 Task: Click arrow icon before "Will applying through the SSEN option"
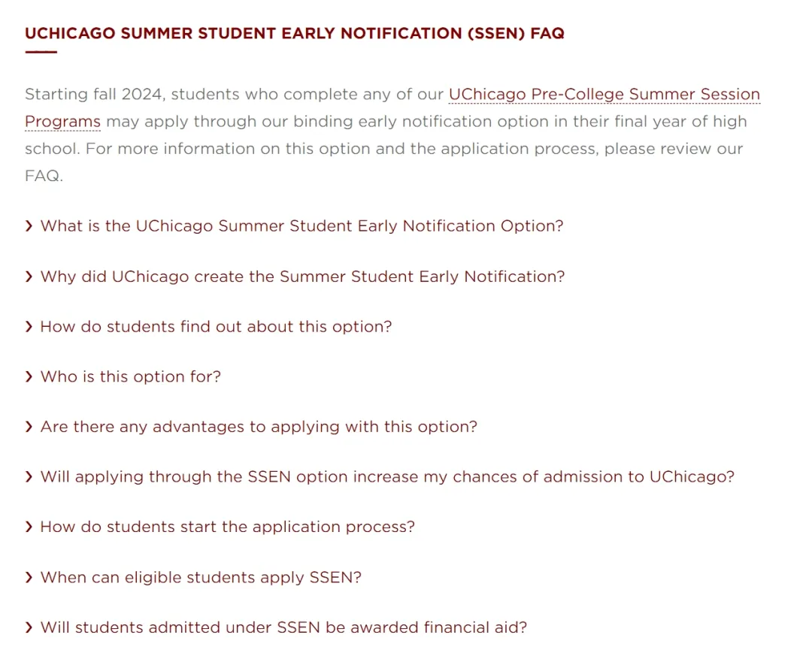(29, 477)
